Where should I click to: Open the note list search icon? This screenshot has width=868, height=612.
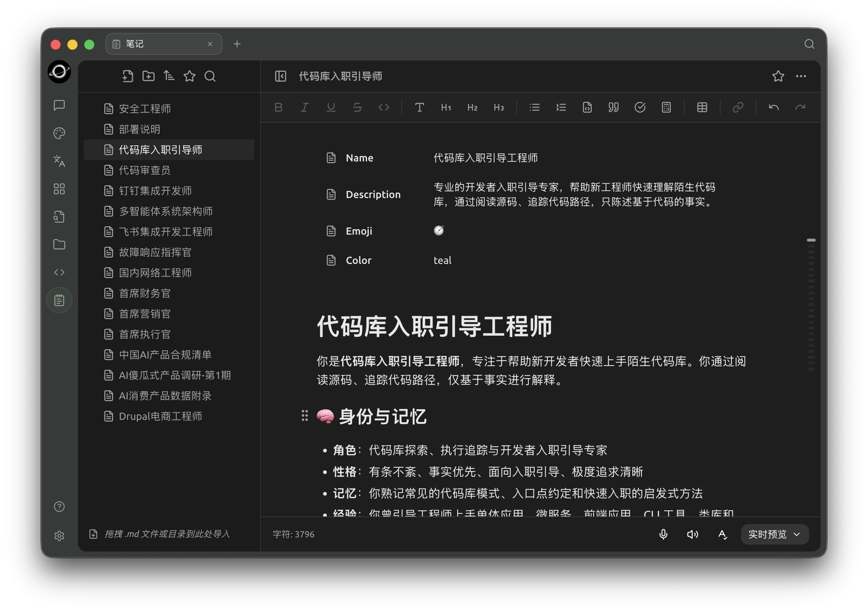[210, 76]
